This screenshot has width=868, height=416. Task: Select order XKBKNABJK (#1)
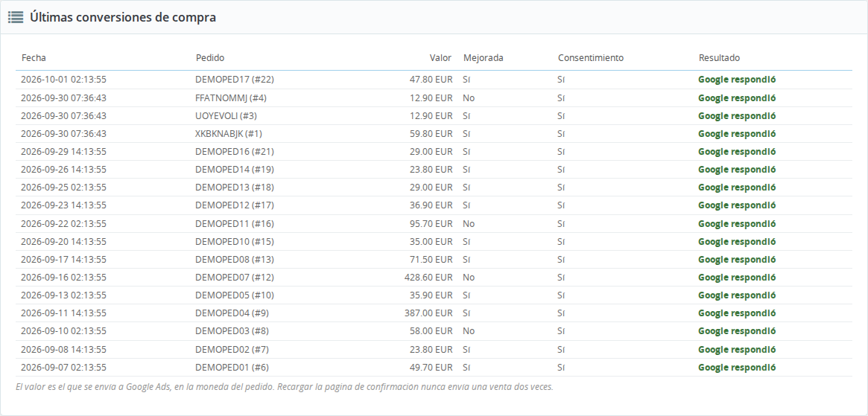coord(229,133)
